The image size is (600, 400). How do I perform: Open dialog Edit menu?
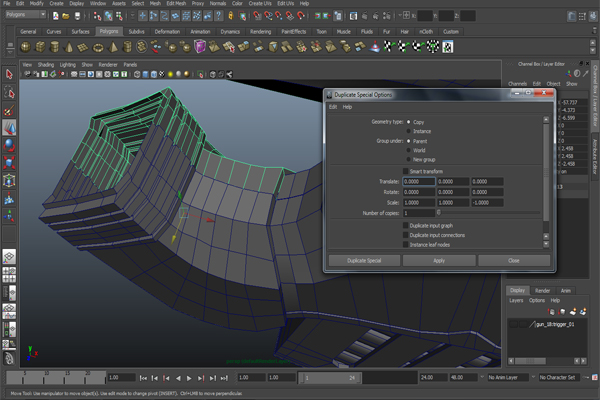pyautogui.click(x=333, y=107)
